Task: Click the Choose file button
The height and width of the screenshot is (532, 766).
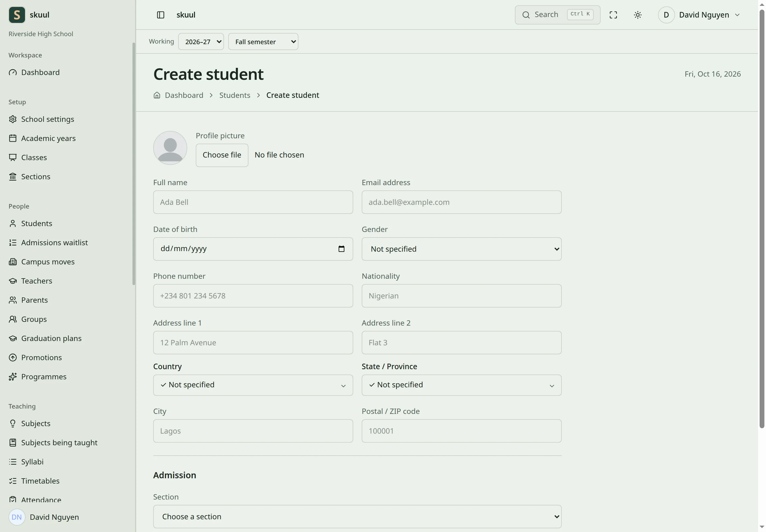Action: click(x=222, y=155)
